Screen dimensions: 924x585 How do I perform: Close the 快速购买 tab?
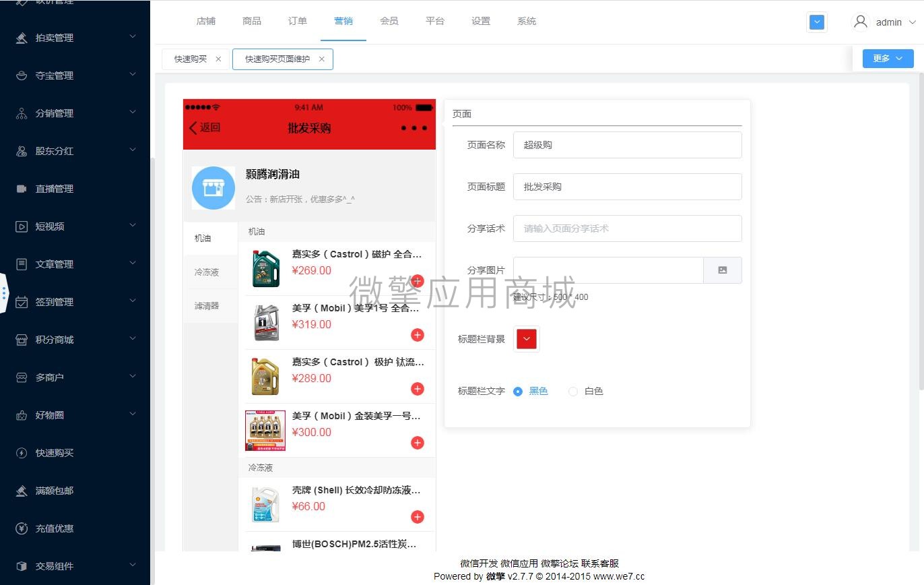tap(218, 59)
